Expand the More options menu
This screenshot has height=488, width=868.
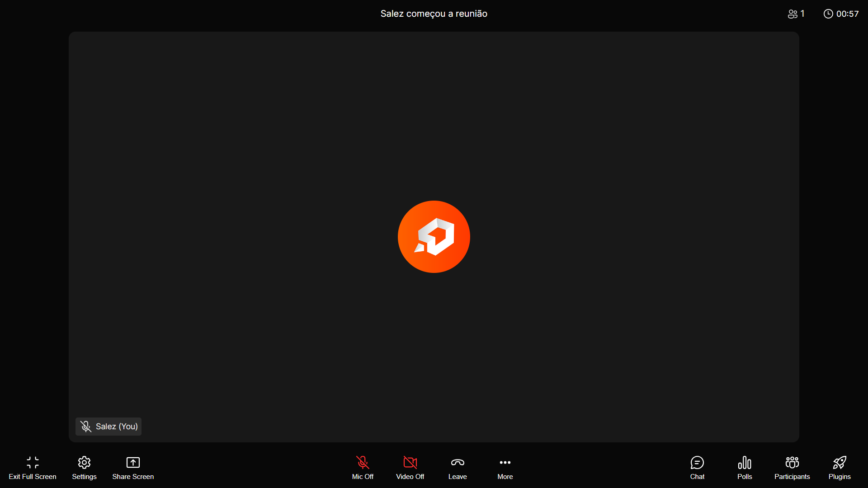pos(505,468)
